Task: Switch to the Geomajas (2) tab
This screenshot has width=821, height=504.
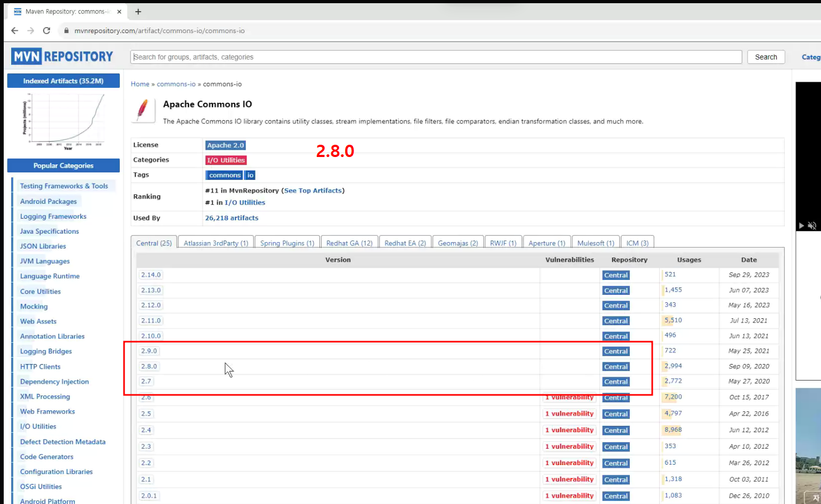Action: (x=458, y=243)
